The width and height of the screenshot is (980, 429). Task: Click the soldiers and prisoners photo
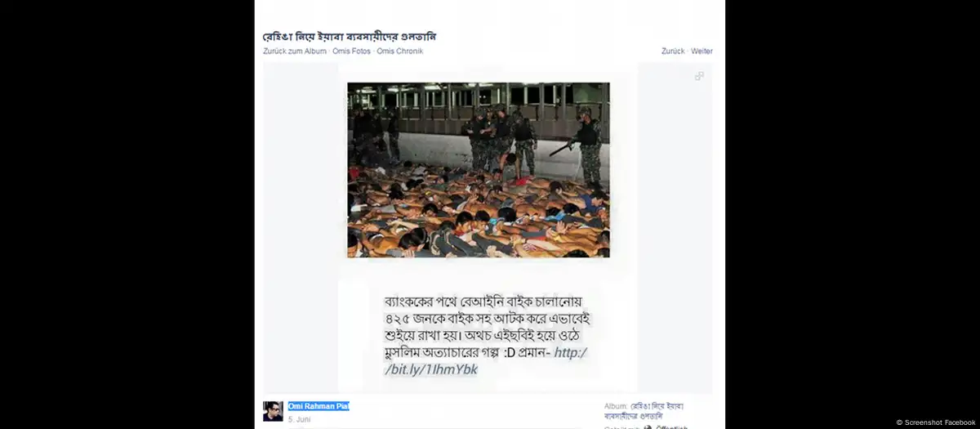(479, 170)
